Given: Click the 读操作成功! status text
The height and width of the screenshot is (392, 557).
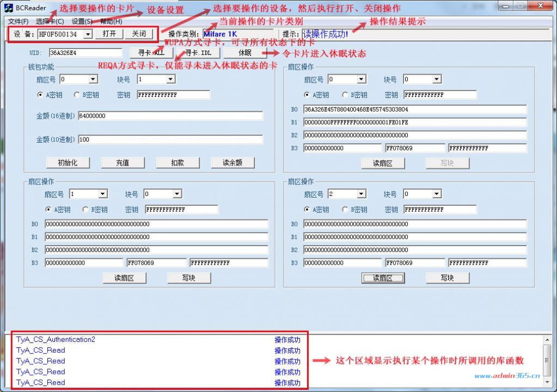Looking at the screenshot, I should (x=326, y=34).
